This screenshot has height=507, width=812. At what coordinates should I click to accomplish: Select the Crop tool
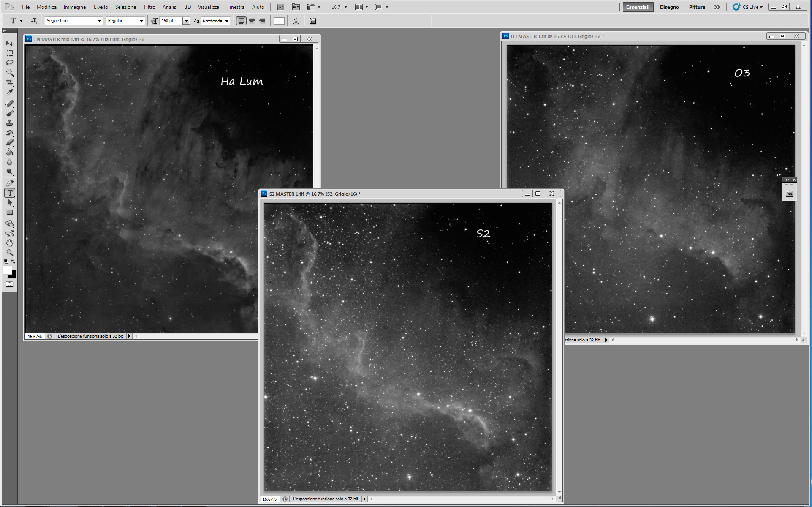10,82
